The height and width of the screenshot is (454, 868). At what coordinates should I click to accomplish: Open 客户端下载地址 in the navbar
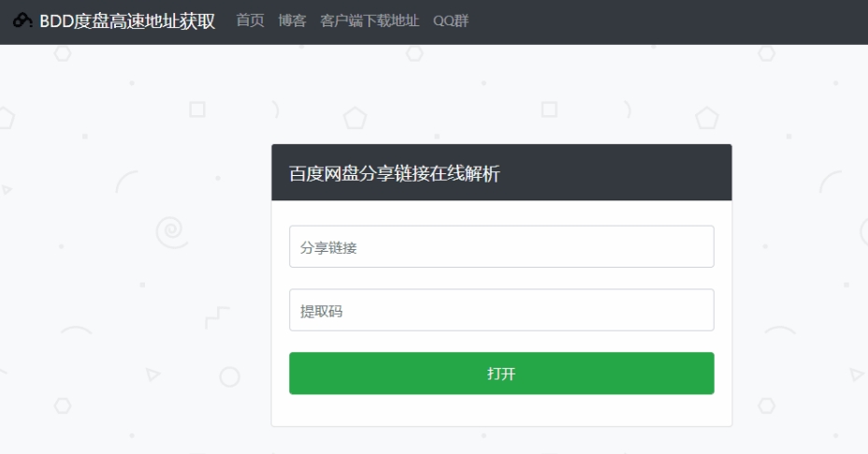coord(369,21)
